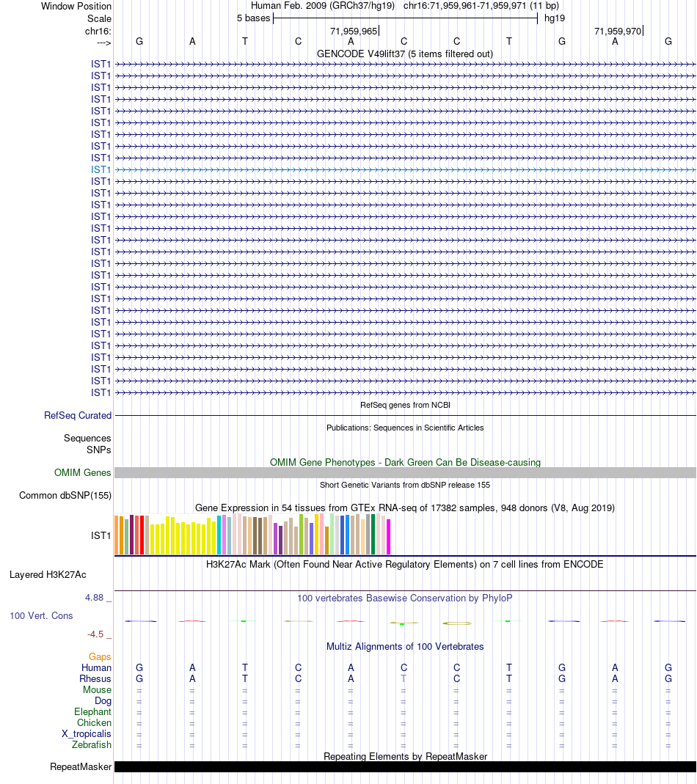697x784 pixels.
Task: Click the SNPs track label
Action: [x=98, y=450]
